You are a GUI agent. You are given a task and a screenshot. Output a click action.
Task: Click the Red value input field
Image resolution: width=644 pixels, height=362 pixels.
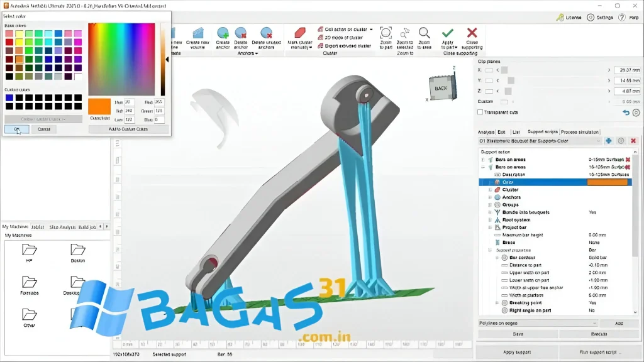[x=159, y=102]
